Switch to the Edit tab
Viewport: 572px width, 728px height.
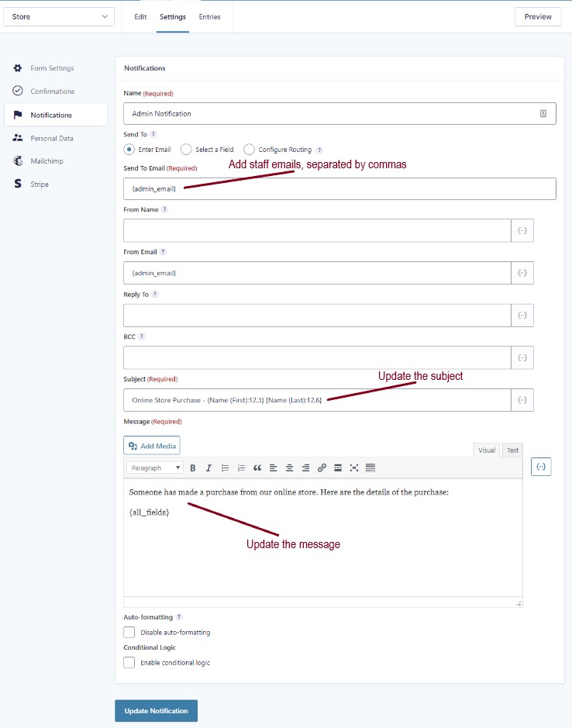coord(140,17)
